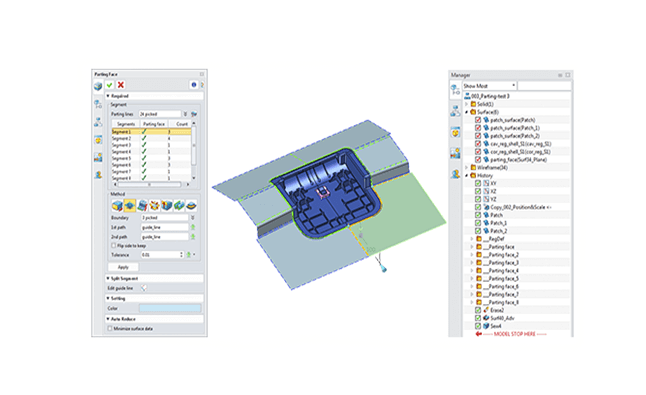Screen dimensions: 646x395
Task: Open the Show Most dropdown in Manager
Action: [x=489, y=86]
